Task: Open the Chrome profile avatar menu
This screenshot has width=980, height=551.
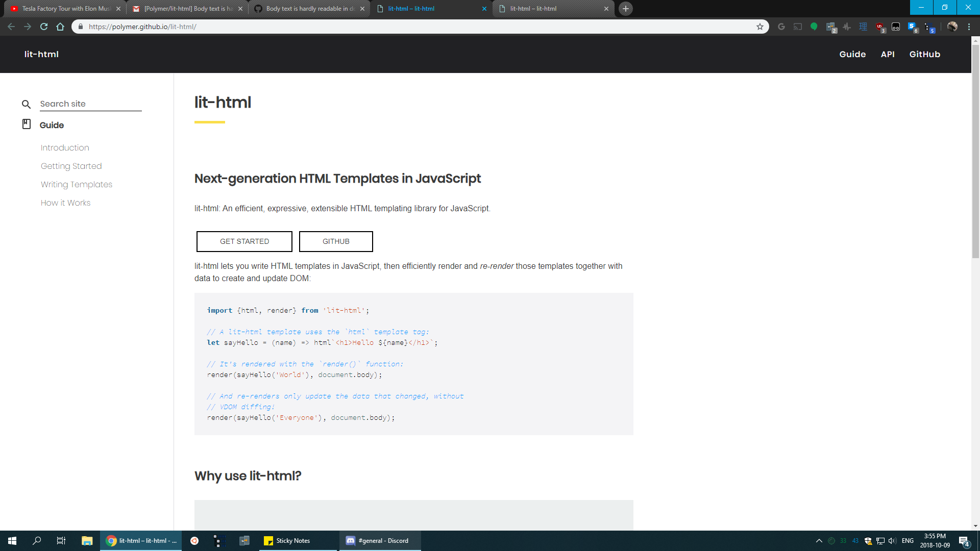Action: coord(952,27)
